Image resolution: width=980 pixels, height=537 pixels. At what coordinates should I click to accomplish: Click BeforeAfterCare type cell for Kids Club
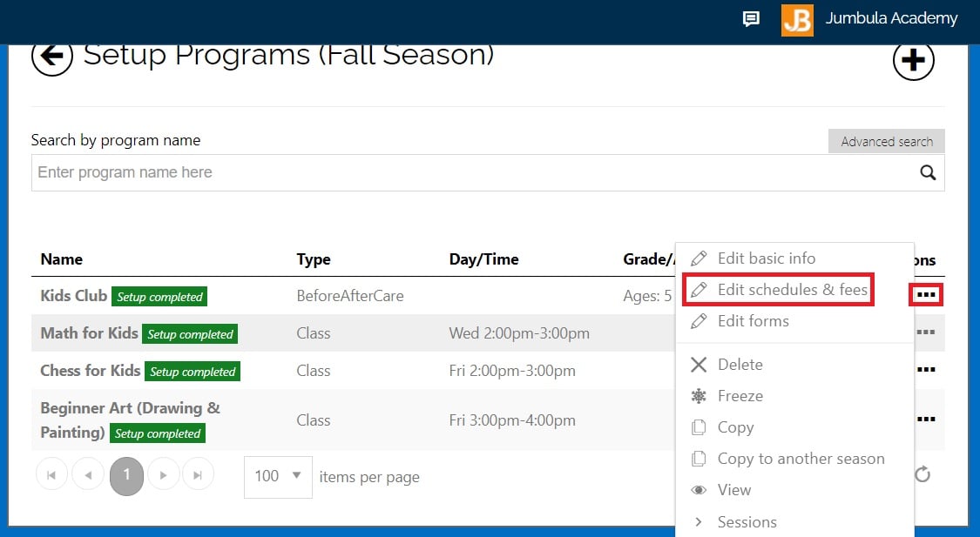click(x=350, y=295)
